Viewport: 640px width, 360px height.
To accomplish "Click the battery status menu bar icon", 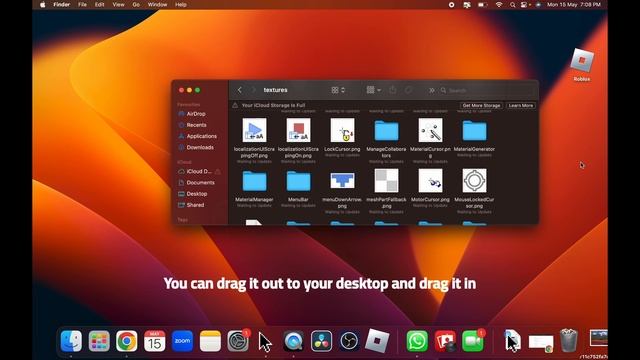I will tap(483, 5).
